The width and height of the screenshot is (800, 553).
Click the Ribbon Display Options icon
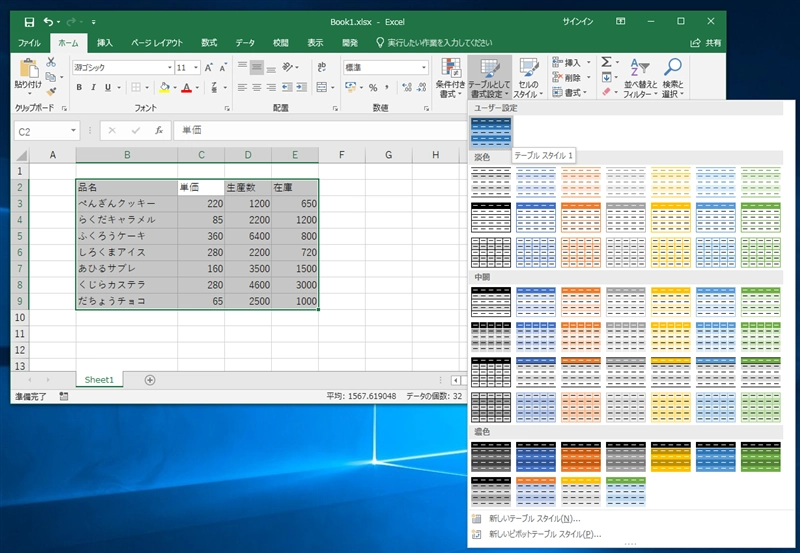620,21
